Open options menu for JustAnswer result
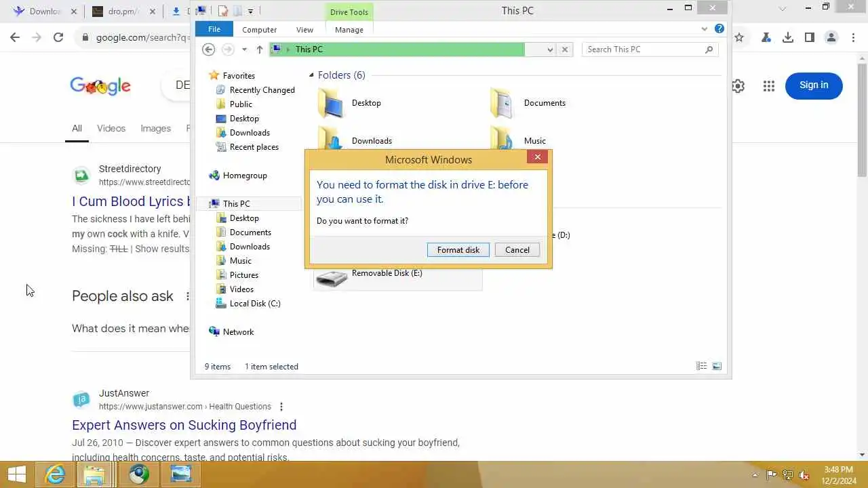 coord(281,407)
